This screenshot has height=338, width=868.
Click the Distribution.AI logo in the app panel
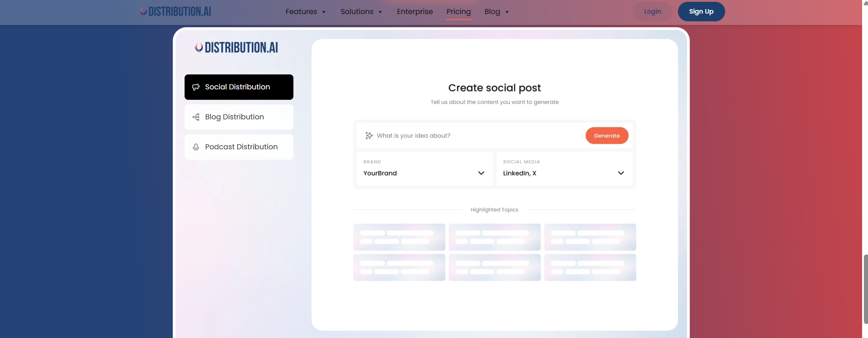236,48
